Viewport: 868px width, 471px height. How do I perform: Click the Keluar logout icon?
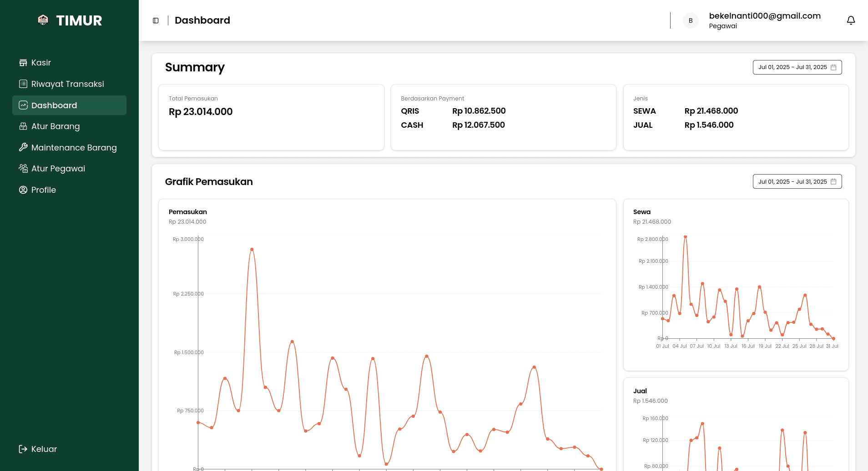23,449
